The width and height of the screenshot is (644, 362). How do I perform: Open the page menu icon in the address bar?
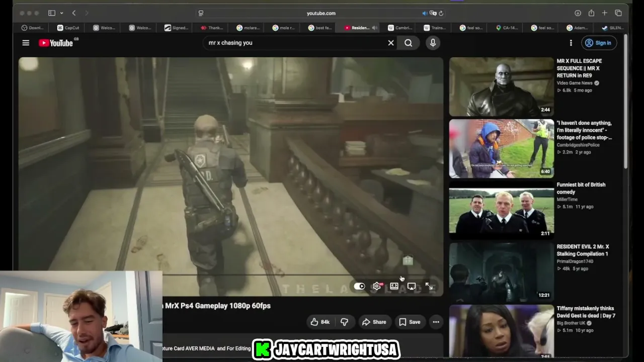201,13
